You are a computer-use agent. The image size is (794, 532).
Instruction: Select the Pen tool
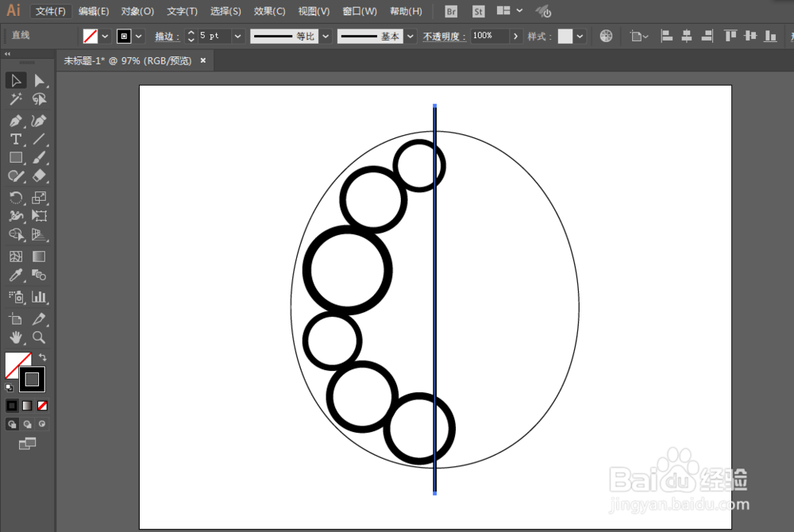tap(16, 120)
